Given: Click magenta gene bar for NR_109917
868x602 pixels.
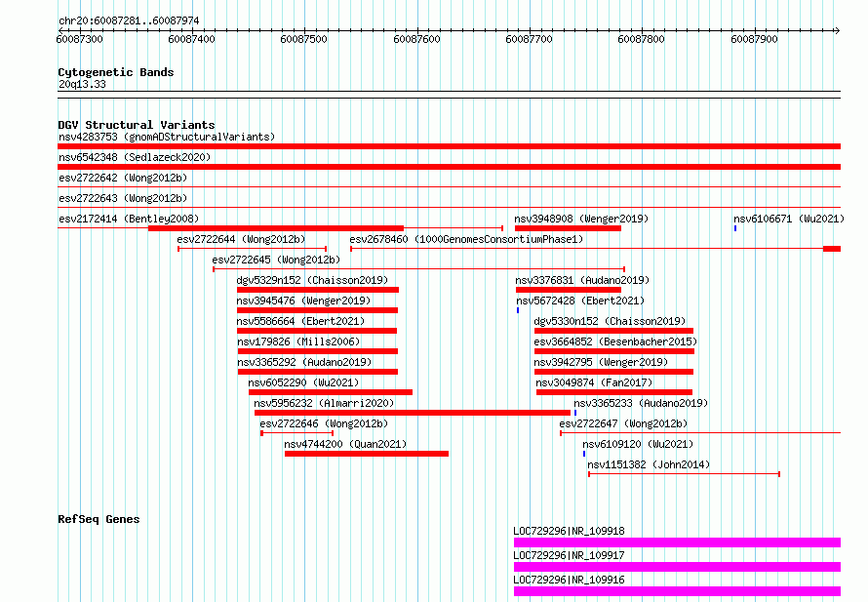Looking at the screenshot, I should point(677,567).
